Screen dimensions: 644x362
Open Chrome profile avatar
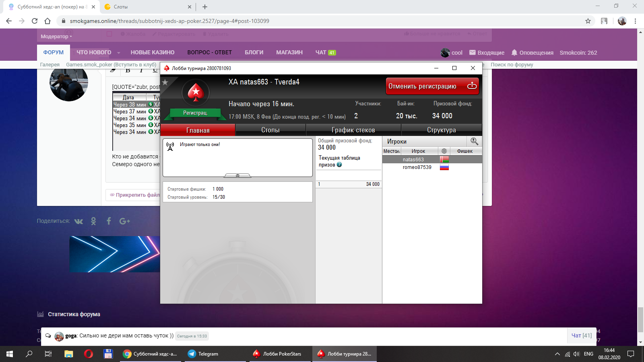tap(622, 21)
